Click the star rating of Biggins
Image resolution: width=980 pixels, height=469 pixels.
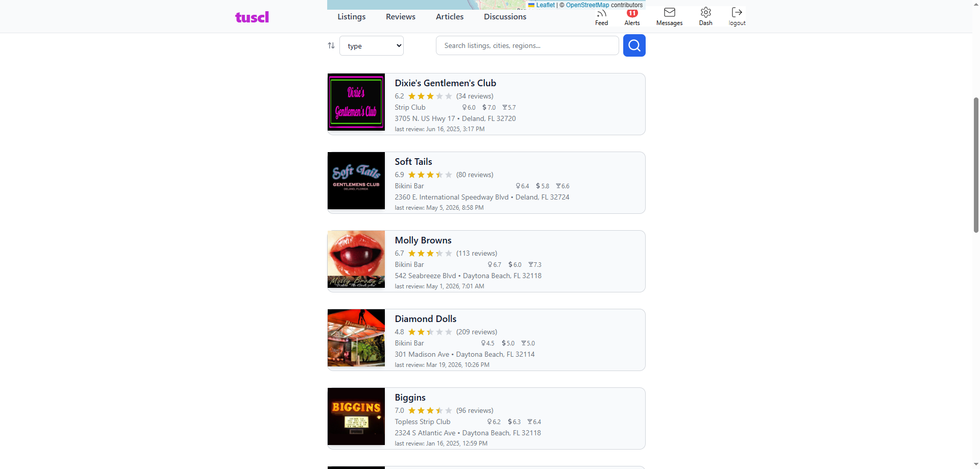[430, 410]
